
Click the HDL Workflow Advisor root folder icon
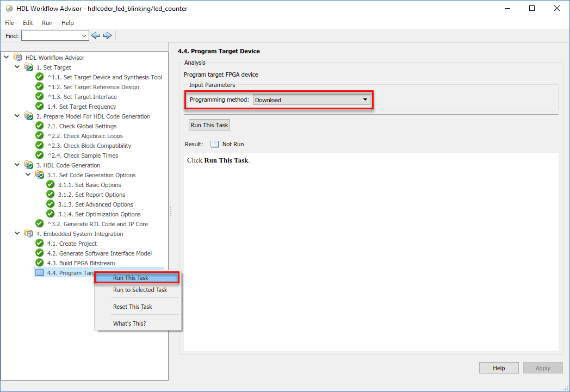click(18, 58)
